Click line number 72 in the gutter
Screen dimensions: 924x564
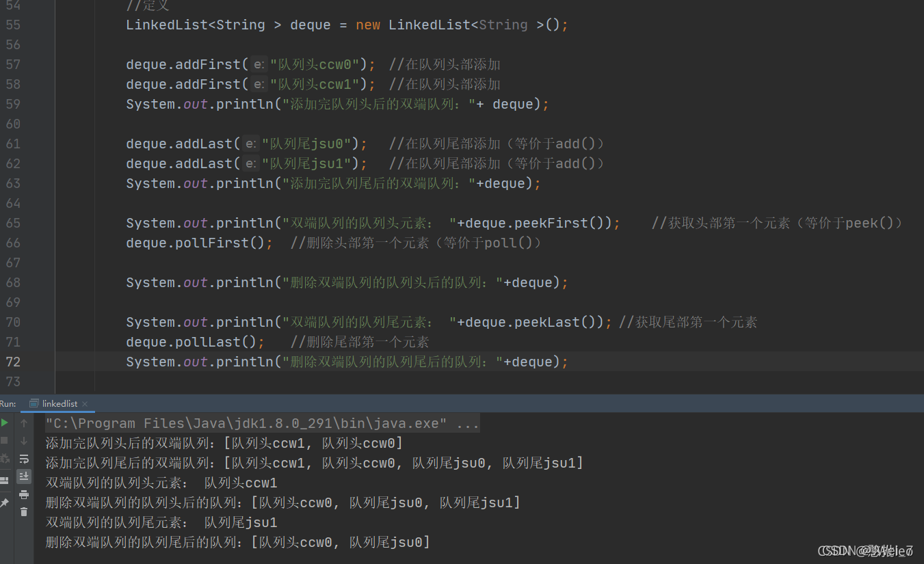[x=14, y=362]
